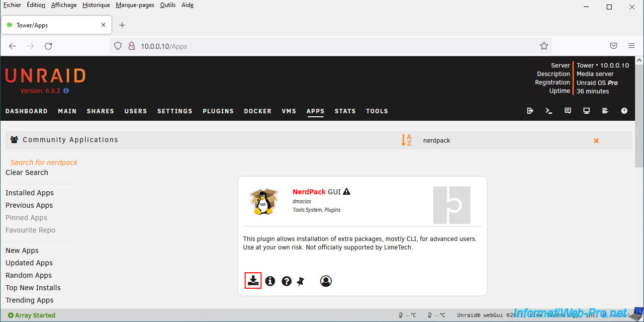
Task: Click the NerdPack warning triangle icon
Action: point(347,191)
